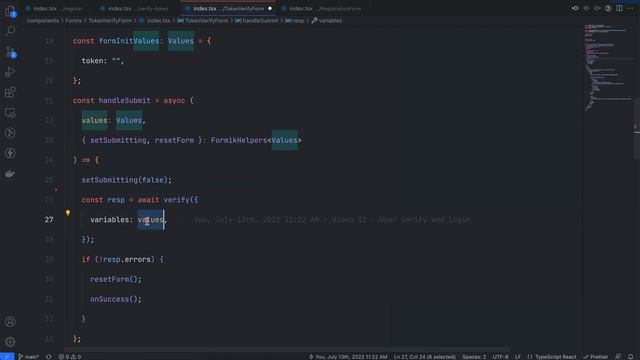Open the Search view in activity bar
The width and height of the screenshot is (640, 360).
[10, 31]
